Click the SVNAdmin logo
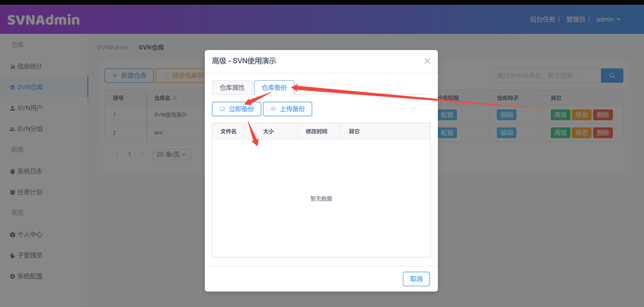644x307 pixels. coord(44,19)
